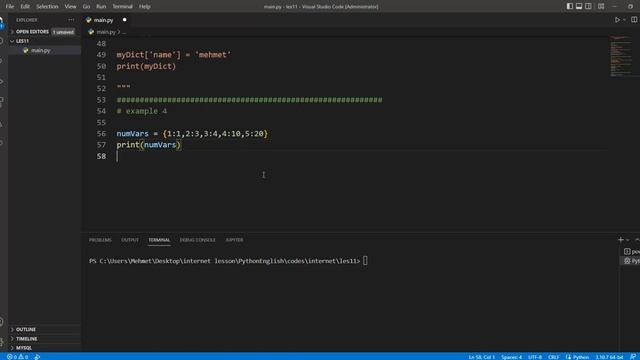Open Explorer views and more actions ellipsis
Image resolution: width=640 pixels, height=360 pixels.
[71, 20]
